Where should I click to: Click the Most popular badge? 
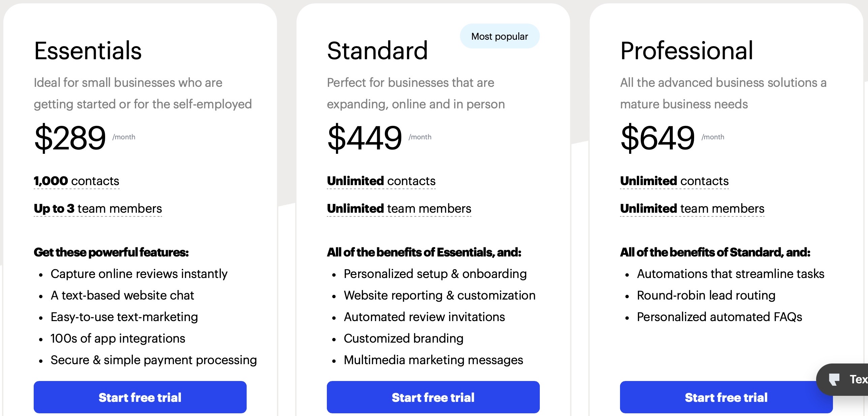tap(499, 36)
